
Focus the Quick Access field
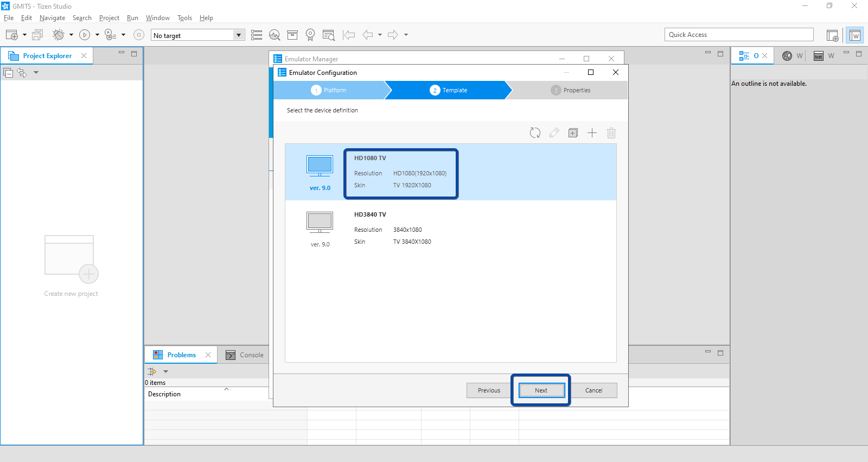pyautogui.click(x=739, y=34)
